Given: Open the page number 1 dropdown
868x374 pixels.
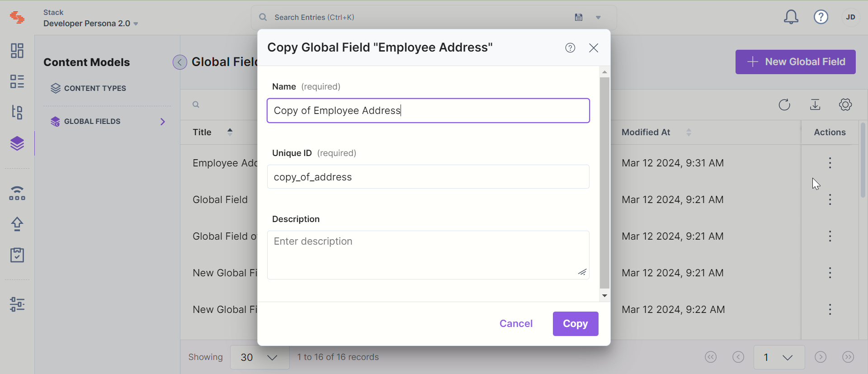Looking at the screenshot, I should pyautogui.click(x=779, y=357).
